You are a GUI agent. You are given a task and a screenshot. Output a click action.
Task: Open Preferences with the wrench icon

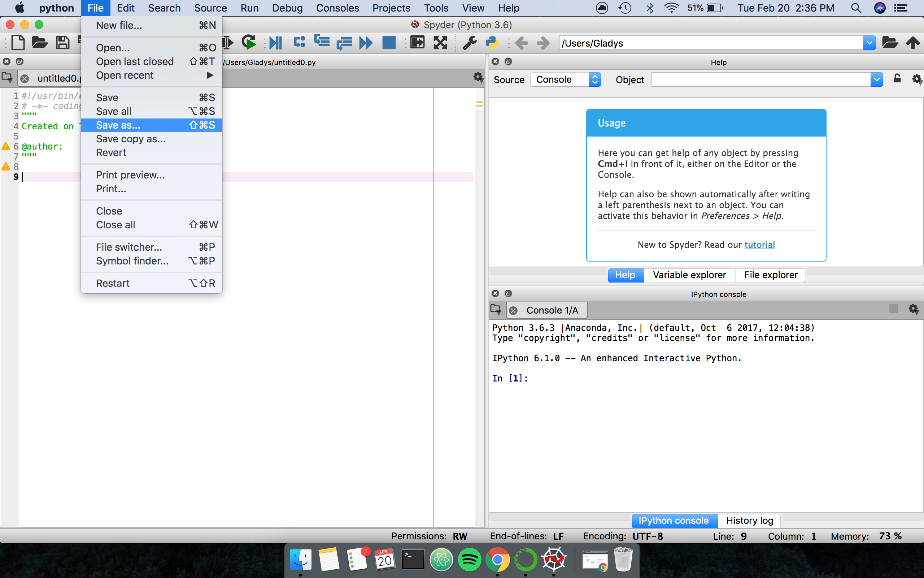(470, 42)
